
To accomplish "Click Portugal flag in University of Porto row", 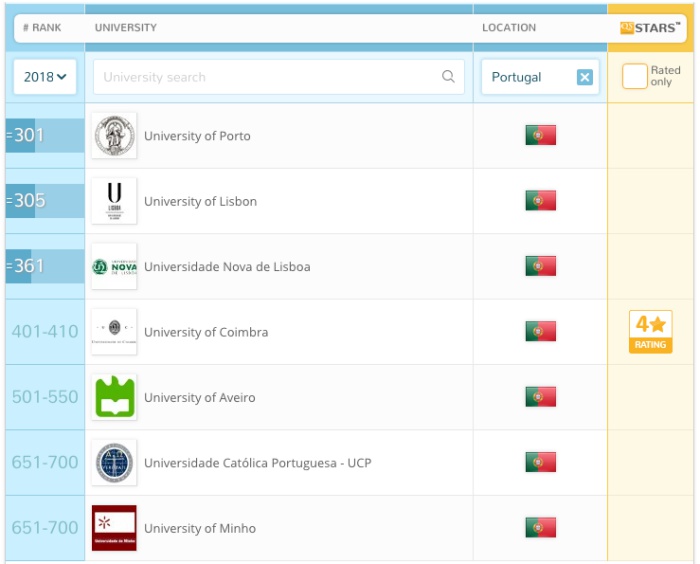I will click(x=541, y=135).
